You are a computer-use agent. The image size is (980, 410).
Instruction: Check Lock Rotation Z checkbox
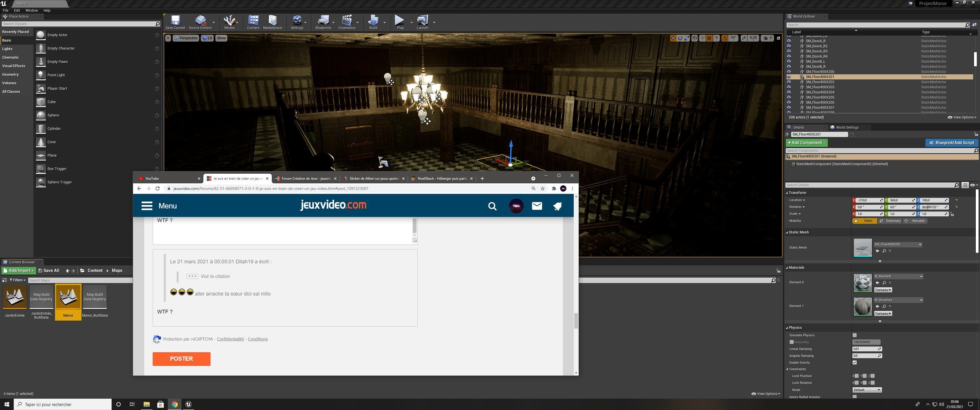point(872,383)
